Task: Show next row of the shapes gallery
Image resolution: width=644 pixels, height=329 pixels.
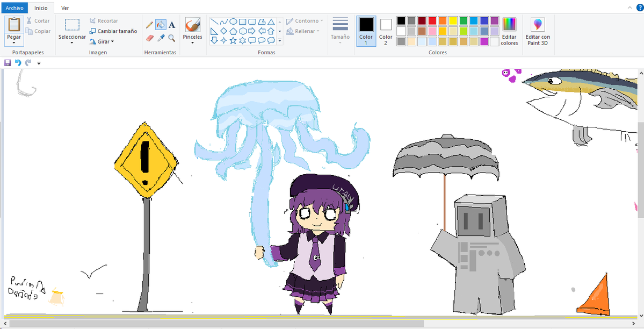Action: (280, 31)
